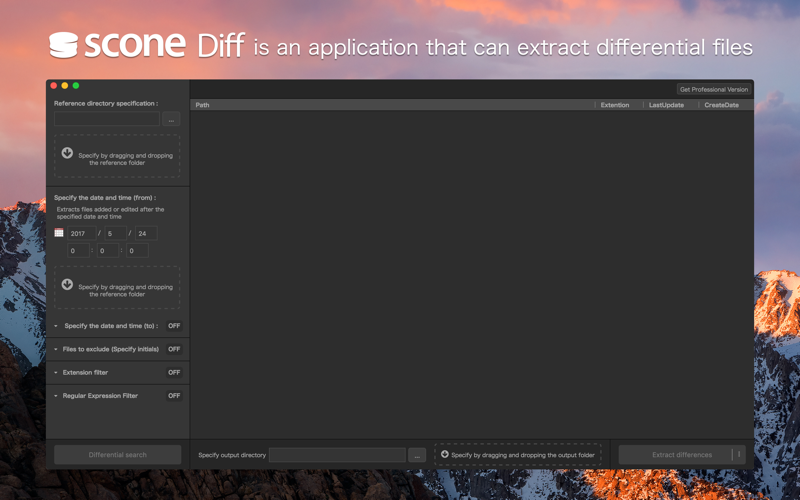Click 'Specify the date and time (from) :' label
Image resolution: width=800 pixels, height=500 pixels.
[x=105, y=197]
